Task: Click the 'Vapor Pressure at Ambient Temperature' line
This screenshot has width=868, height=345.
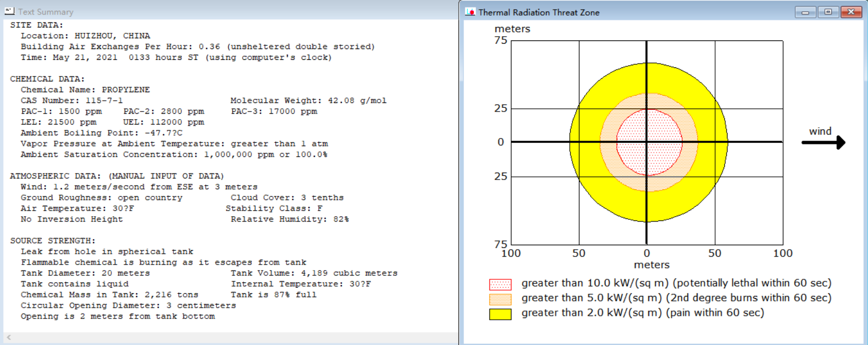Action: [x=174, y=144]
